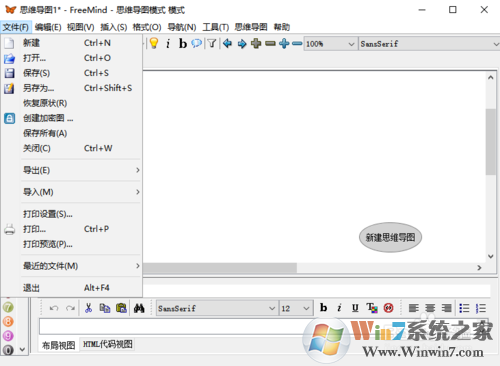The image size is (500, 366).
Task: Click the copy icon in editor toolbar
Action: (105, 308)
